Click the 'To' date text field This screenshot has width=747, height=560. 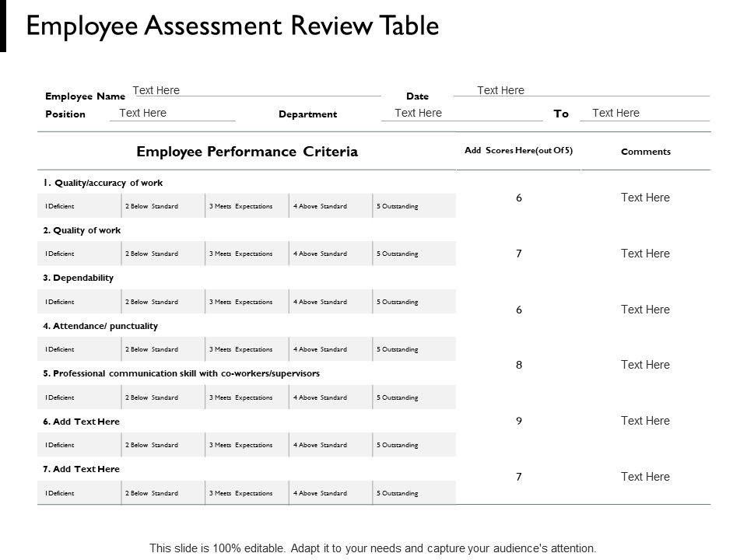(615, 114)
